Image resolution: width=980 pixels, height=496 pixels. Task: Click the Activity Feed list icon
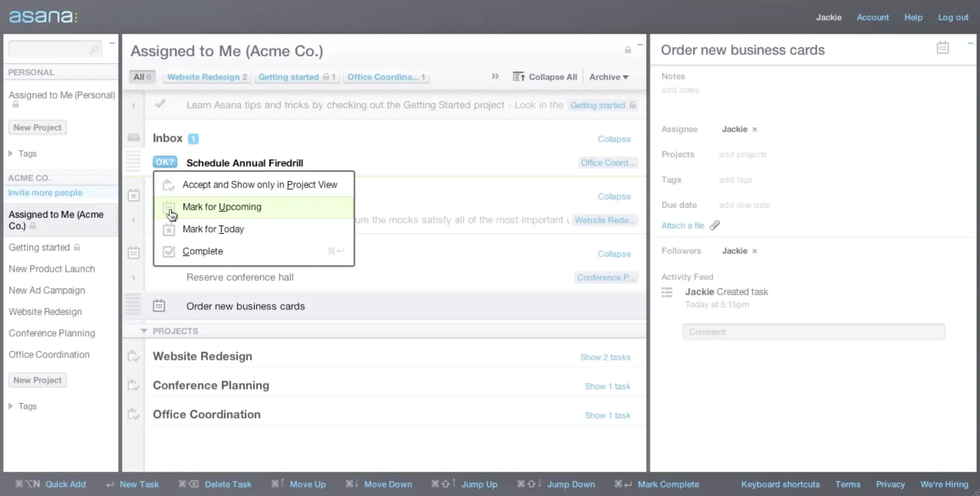pyautogui.click(x=667, y=292)
